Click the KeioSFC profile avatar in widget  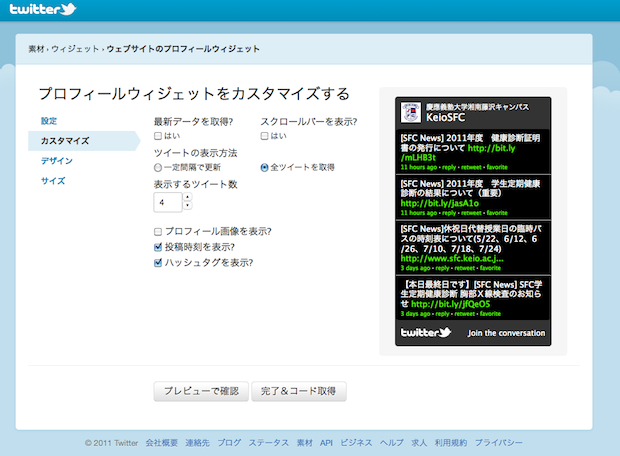(x=409, y=111)
